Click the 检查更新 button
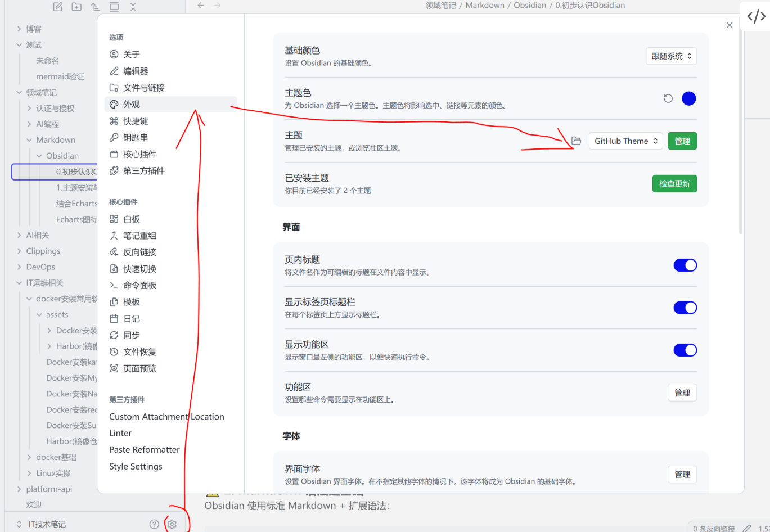 click(x=675, y=183)
